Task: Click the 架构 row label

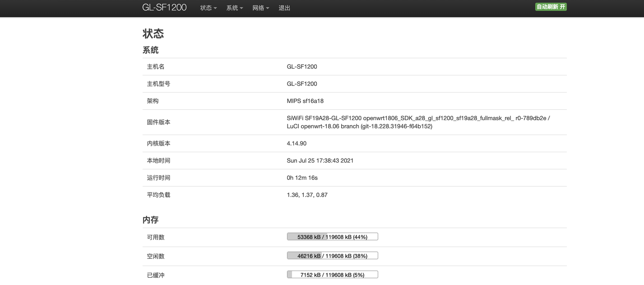Action: coord(153,101)
